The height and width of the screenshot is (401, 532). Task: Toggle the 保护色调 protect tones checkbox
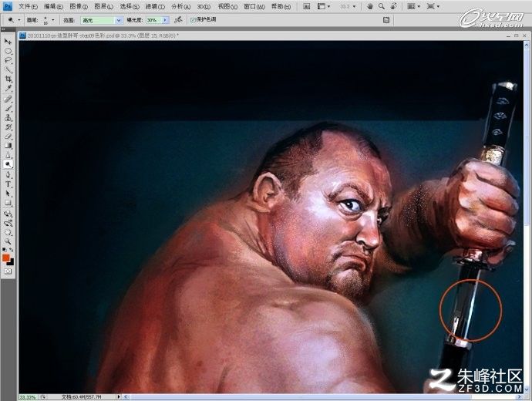[194, 20]
